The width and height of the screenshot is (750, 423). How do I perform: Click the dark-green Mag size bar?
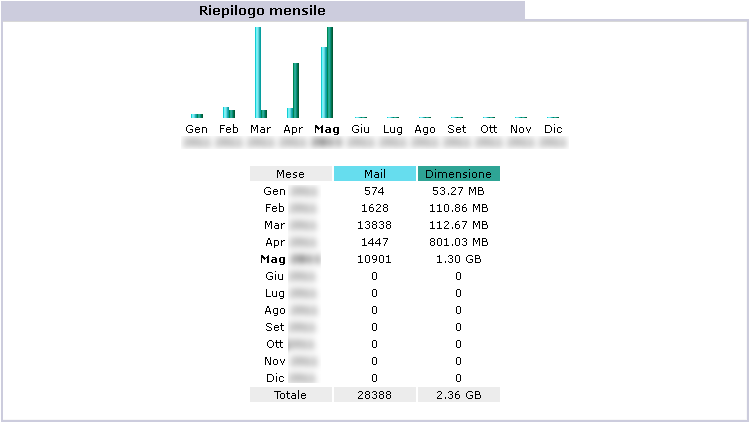[330, 72]
